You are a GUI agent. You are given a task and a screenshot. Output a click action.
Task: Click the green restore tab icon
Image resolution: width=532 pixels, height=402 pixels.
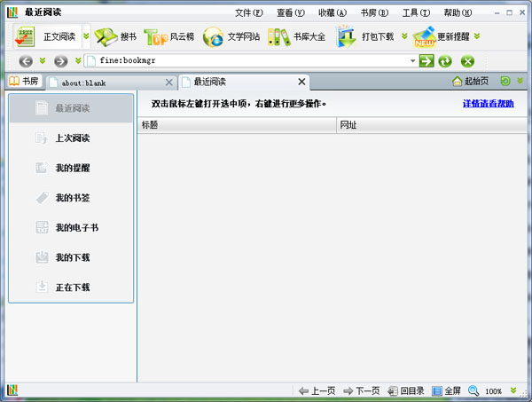click(505, 81)
